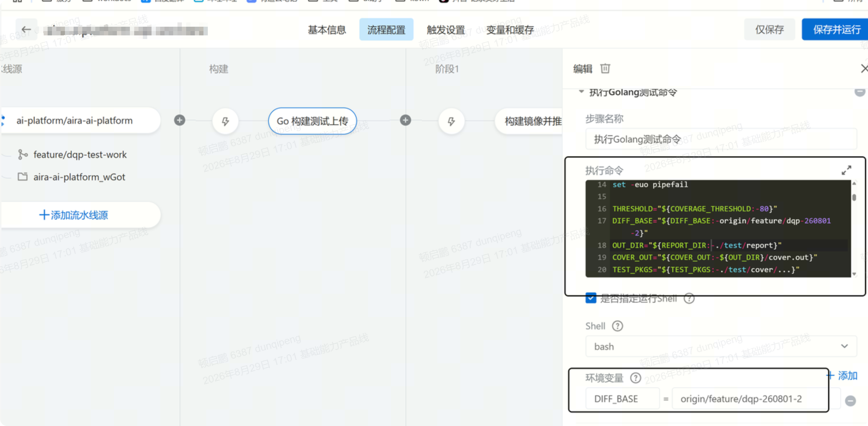Click the feature/dqp-test-work branch entry
The width and height of the screenshot is (868, 426).
point(80,155)
